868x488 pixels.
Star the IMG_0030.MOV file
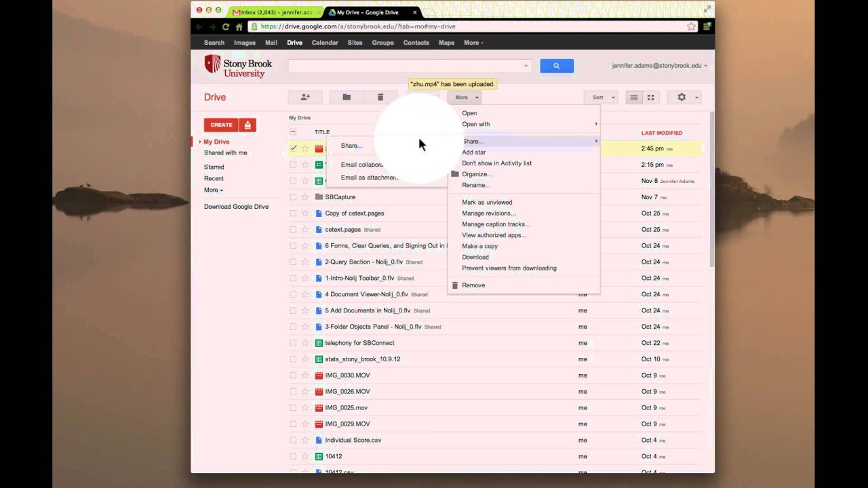[x=305, y=375]
